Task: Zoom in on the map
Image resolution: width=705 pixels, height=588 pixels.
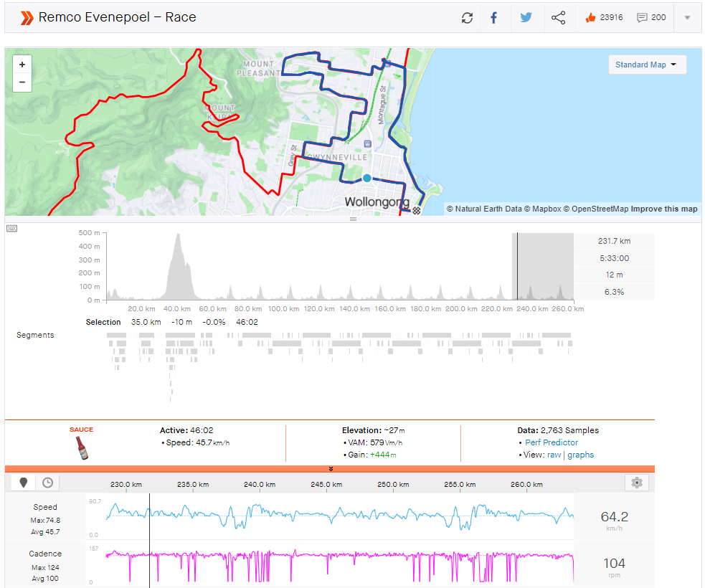Action: (22, 65)
